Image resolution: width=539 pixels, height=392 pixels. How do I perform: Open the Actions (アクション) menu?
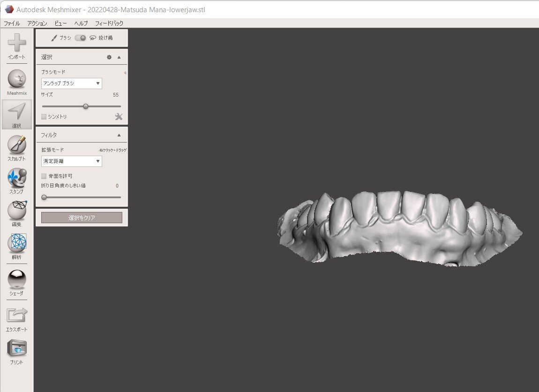click(x=37, y=23)
